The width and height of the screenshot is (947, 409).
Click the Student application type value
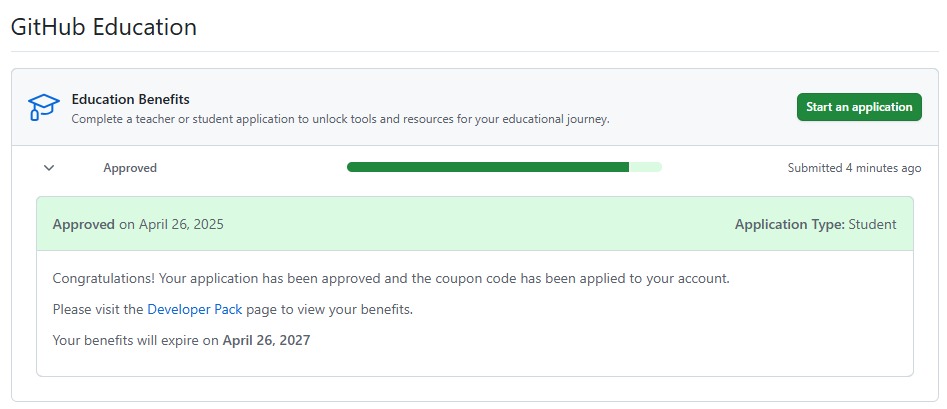[872, 224]
